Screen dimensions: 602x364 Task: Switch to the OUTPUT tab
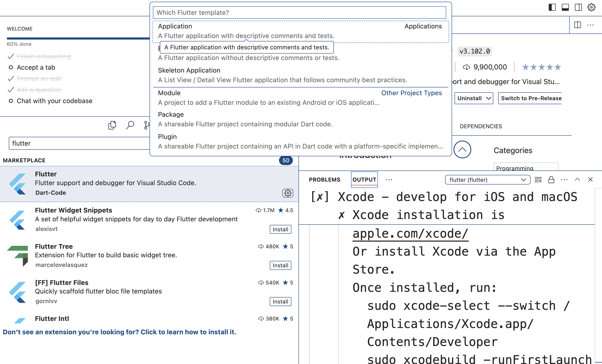[x=364, y=180]
